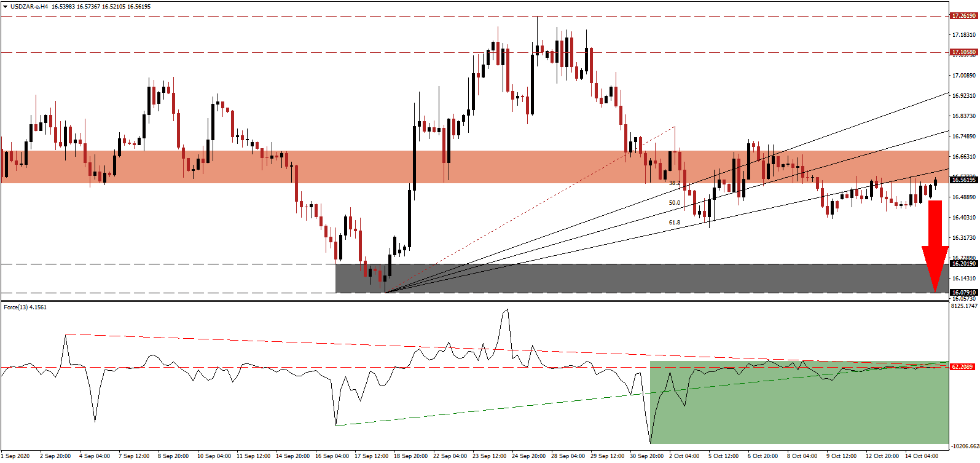Click the 50.0 Fibonacci fan label

674,203
